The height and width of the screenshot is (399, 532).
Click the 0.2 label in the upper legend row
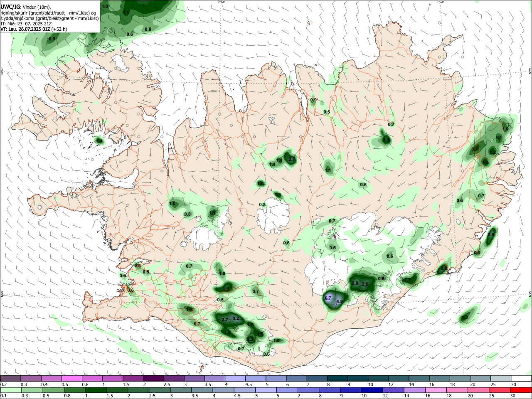tap(3, 384)
